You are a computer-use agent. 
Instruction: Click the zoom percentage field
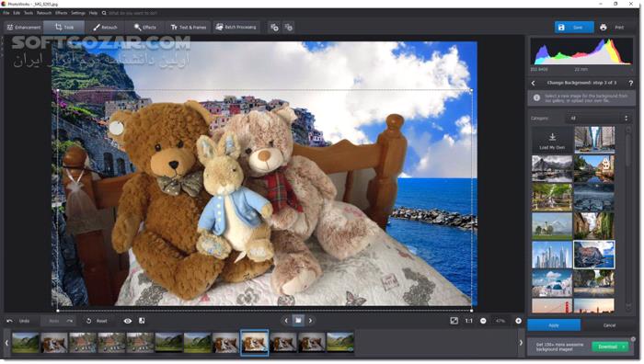coord(500,321)
